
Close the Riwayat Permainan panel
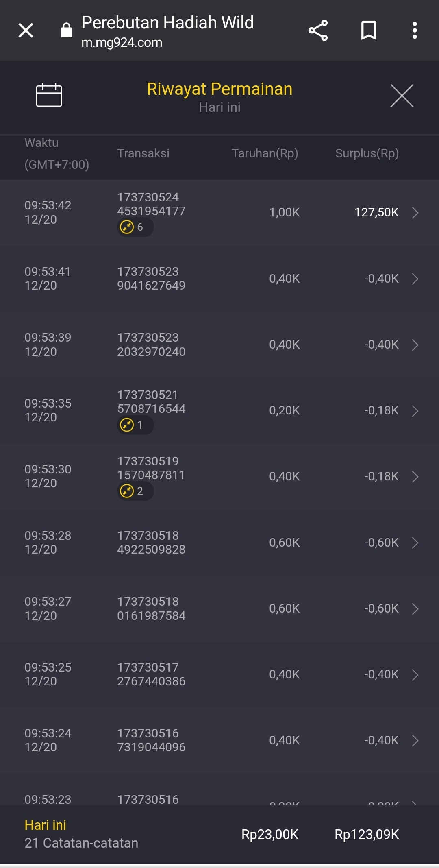[x=402, y=96]
